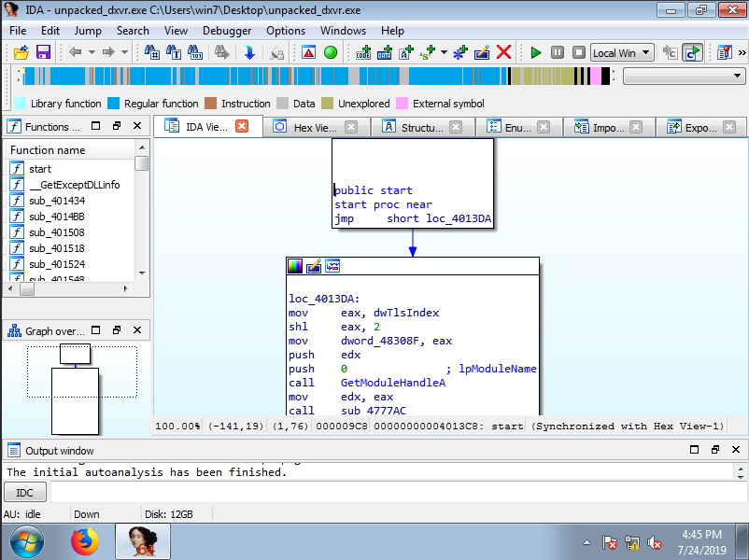Viewport: 749px width, 560px height.
Task: Open the Search menu
Action: 133,31
